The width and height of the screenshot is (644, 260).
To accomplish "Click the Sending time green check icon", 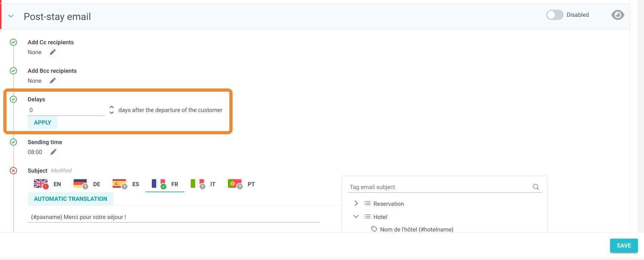I will [13, 142].
